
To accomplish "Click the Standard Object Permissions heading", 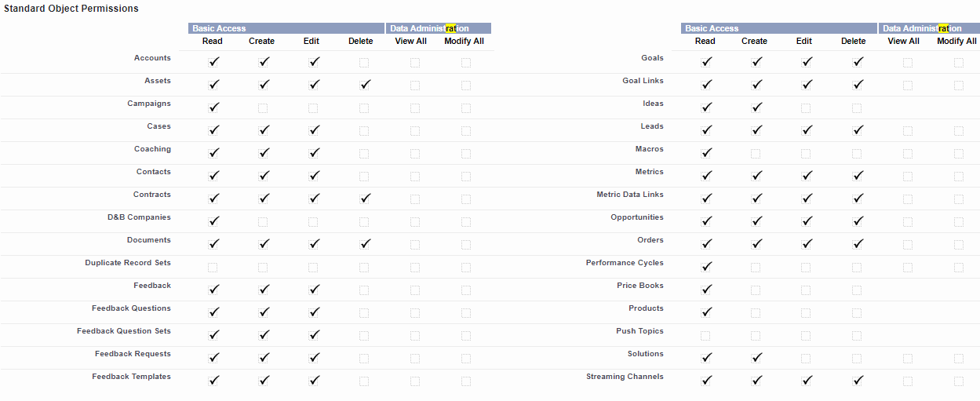I will [x=71, y=9].
